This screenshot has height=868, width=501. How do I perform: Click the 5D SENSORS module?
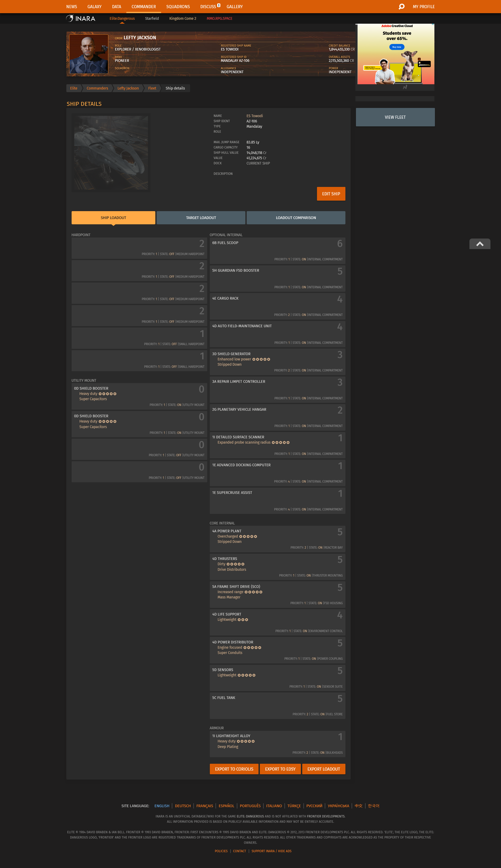click(277, 678)
